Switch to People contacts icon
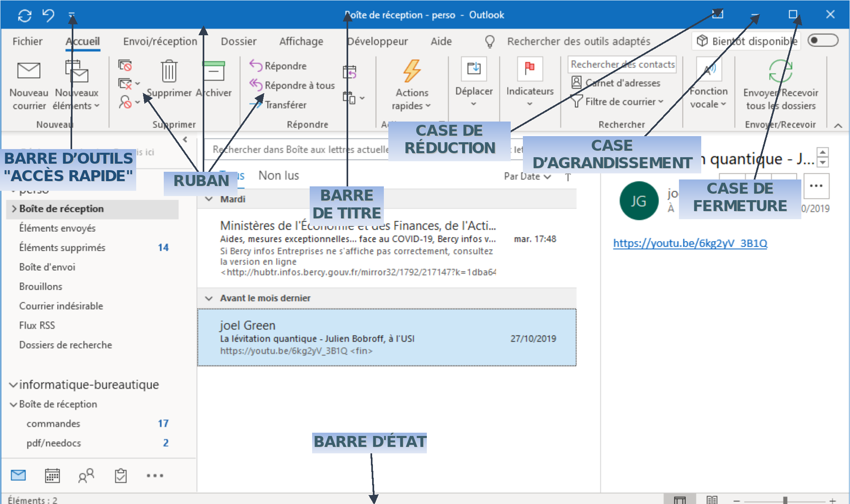Image resolution: width=850 pixels, height=504 pixels. coord(86,475)
